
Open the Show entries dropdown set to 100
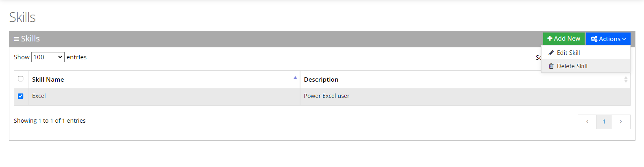click(x=48, y=57)
